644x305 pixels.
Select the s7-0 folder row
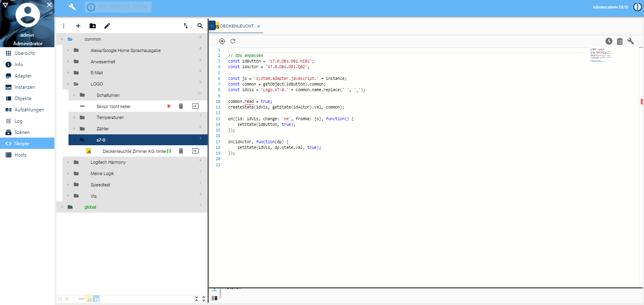(x=138, y=140)
